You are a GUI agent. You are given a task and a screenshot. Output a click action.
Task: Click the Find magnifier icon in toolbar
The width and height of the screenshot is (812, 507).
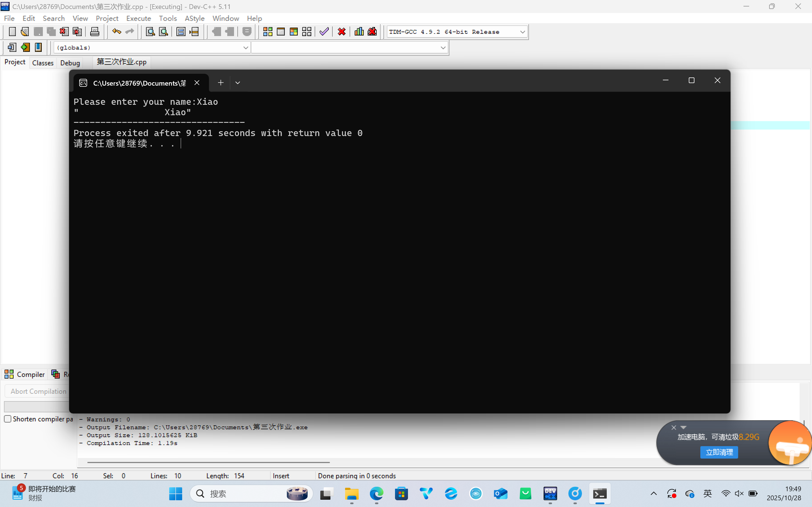coord(150,32)
